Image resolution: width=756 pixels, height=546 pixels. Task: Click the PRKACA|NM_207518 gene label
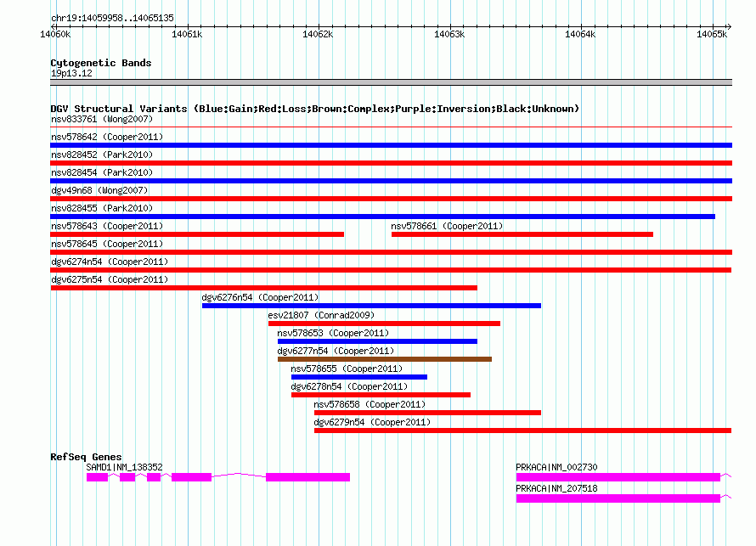point(556,488)
